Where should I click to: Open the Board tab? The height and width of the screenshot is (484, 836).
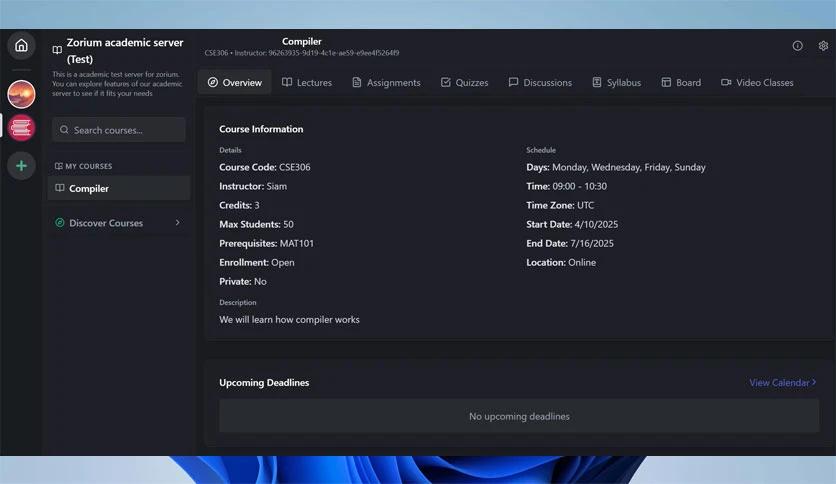point(681,83)
